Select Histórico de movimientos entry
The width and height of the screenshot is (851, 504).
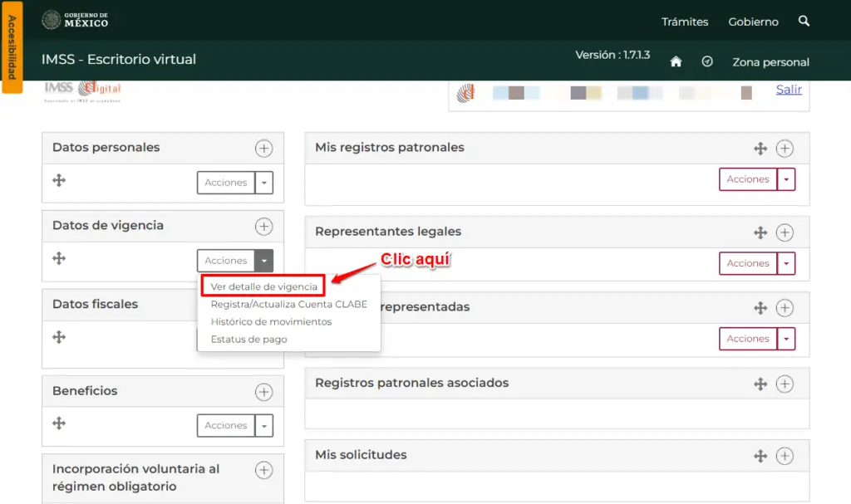point(271,321)
